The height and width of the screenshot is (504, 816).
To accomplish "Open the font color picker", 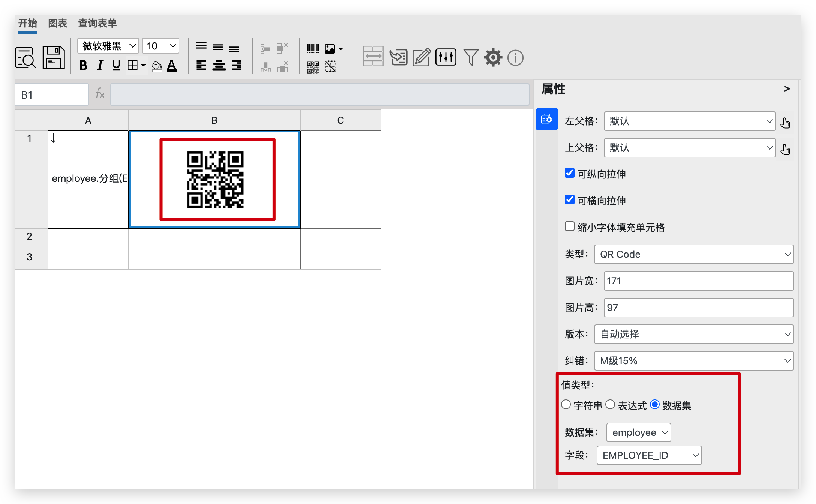I will [172, 66].
